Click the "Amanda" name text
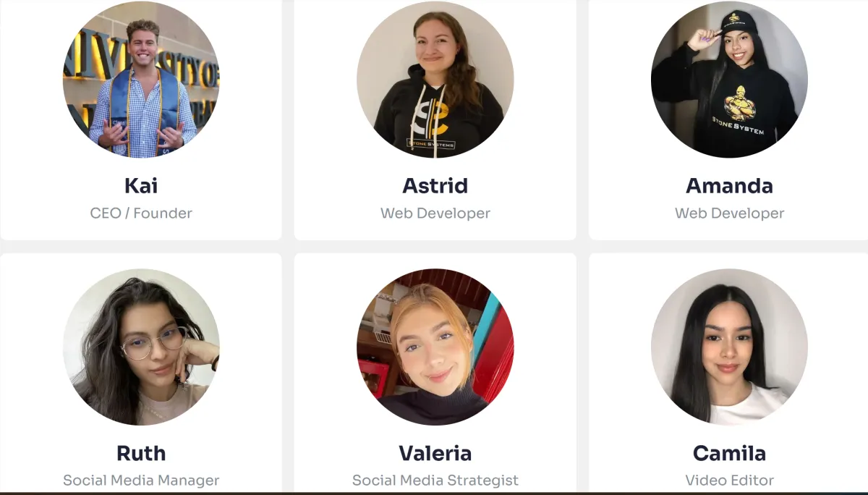Screen dimensions: 868x495 [729, 186]
